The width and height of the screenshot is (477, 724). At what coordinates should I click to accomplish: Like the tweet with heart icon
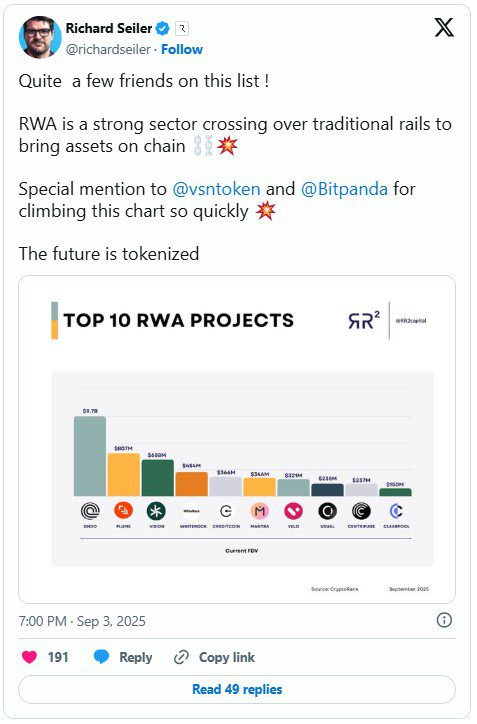(x=30, y=657)
